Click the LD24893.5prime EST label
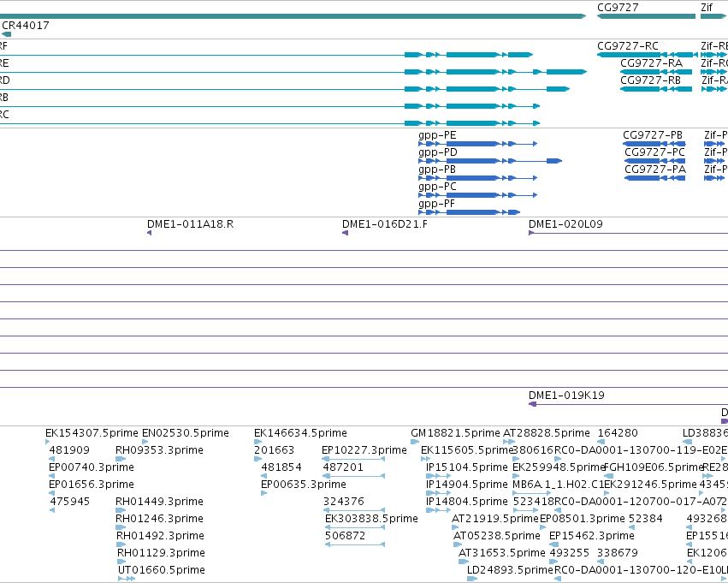Screen dimensions: 728x583 [x=510, y=571]
